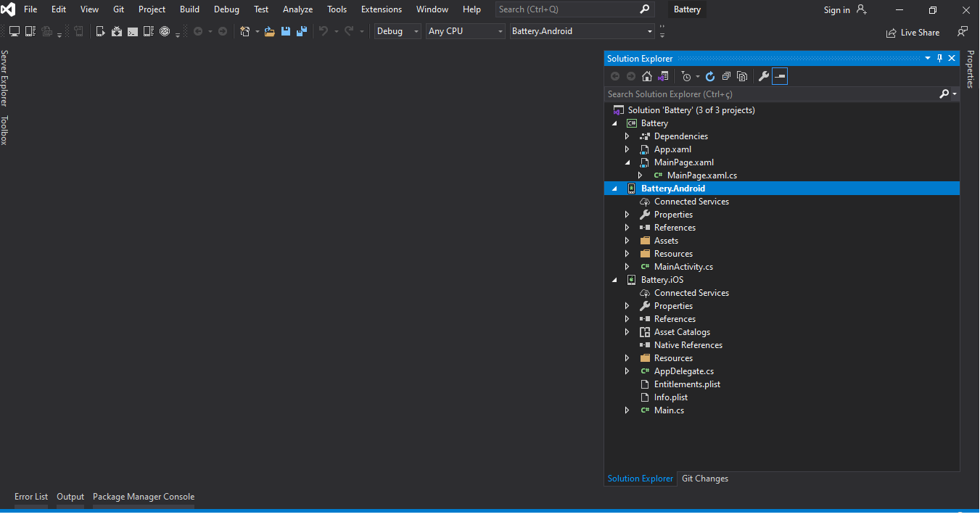Click the Open File folder icon

(x=268, y=31)
